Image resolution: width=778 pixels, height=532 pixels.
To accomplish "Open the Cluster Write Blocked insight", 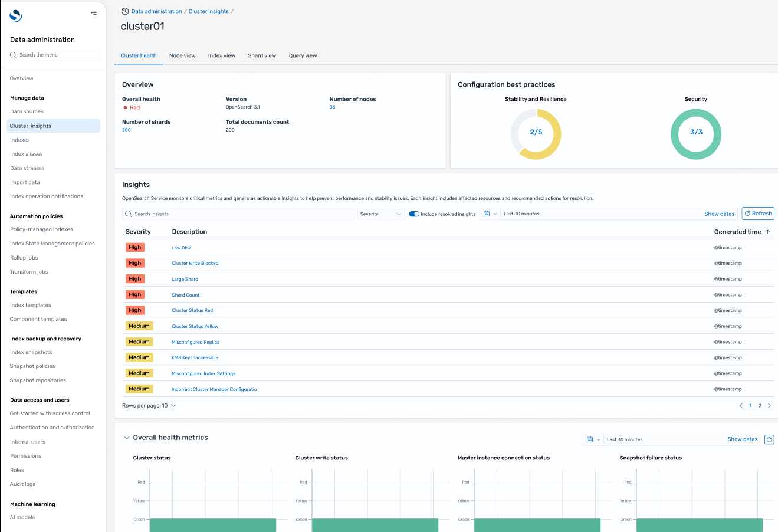I will pyautogui.click(x=195, y=264).
